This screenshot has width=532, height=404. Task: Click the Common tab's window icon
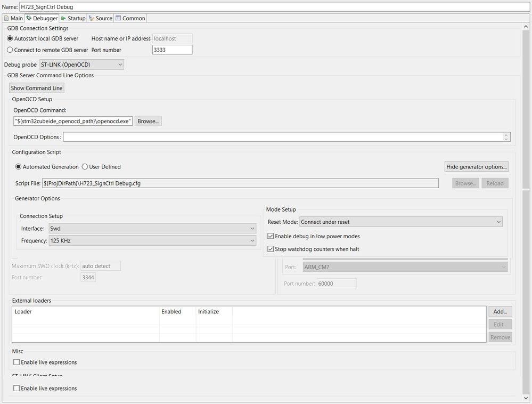pyautogui.click(x=117, y=18)
